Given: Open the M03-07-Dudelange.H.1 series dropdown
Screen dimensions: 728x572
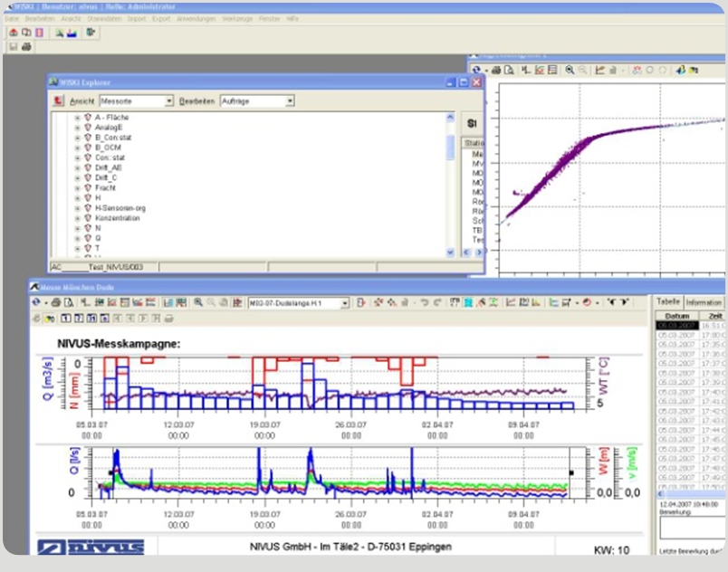Looking at the screenshot, I should [344, 303].
